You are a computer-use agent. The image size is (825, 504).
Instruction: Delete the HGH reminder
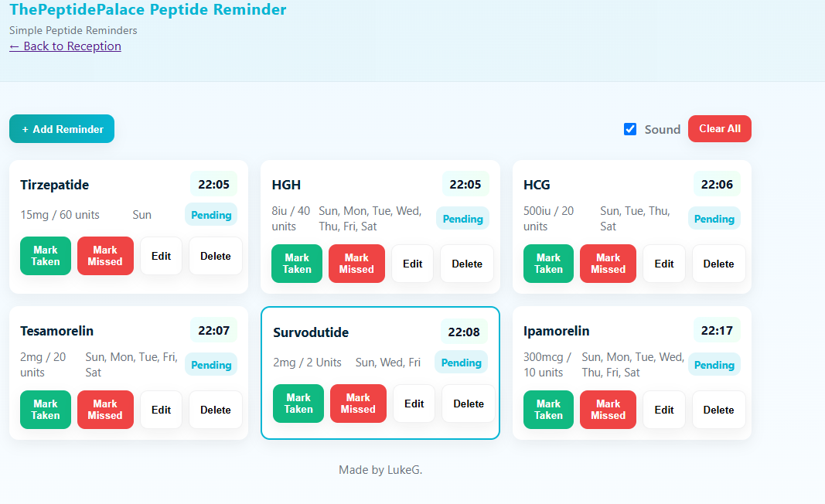(x=467, y=264)
